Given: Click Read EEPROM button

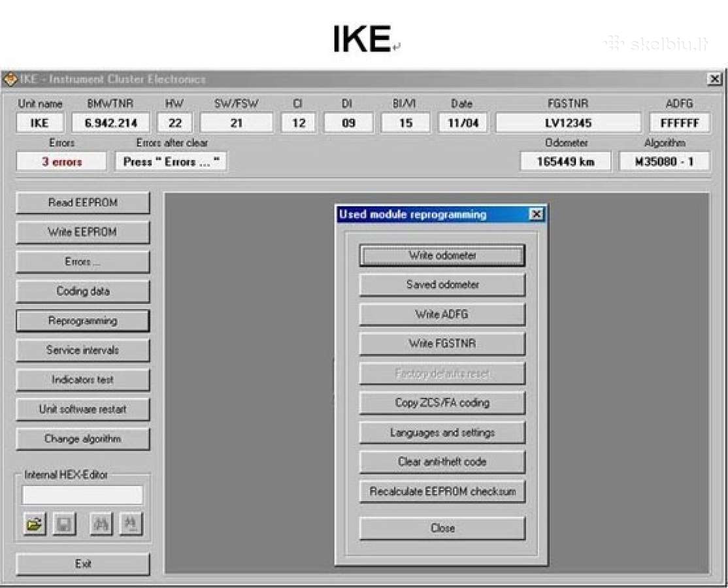Looking at the screenshot, I should pyautogui.click(x=82, y=203).
